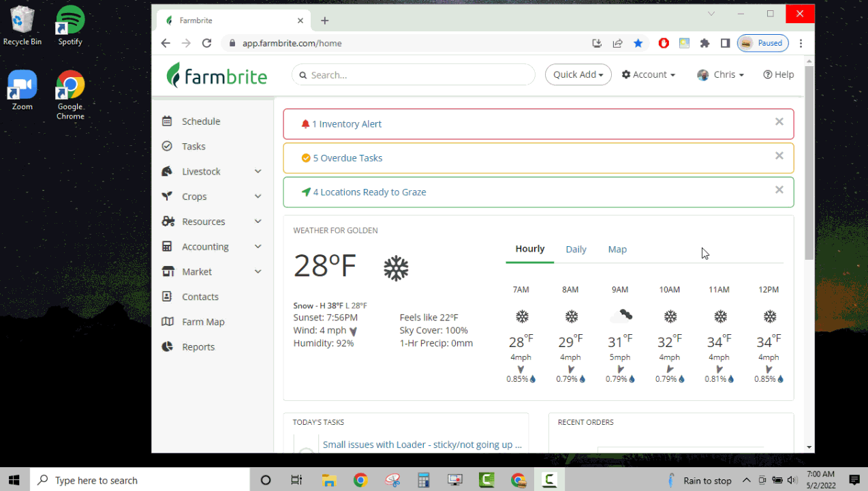This screenshot has width=868, height=491.
Task: Click the Humidity: 92% text
Action: [324, 344]
